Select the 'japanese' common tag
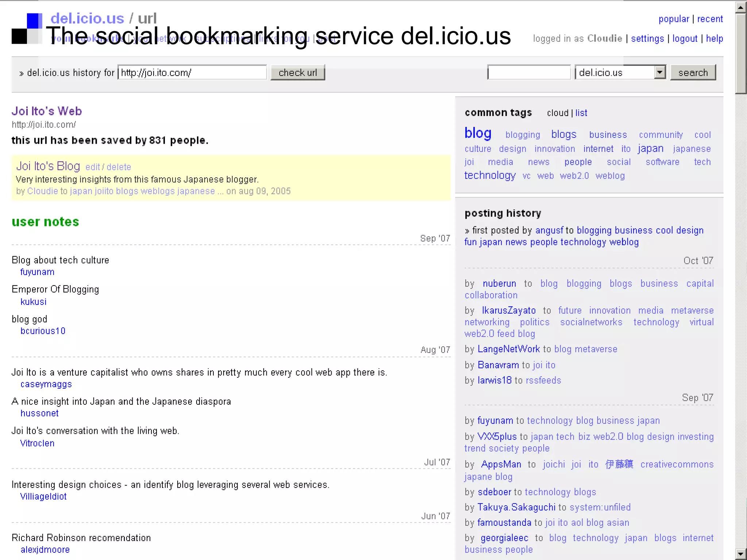Viewport: 747px width, 560px height. click(692, 149)
